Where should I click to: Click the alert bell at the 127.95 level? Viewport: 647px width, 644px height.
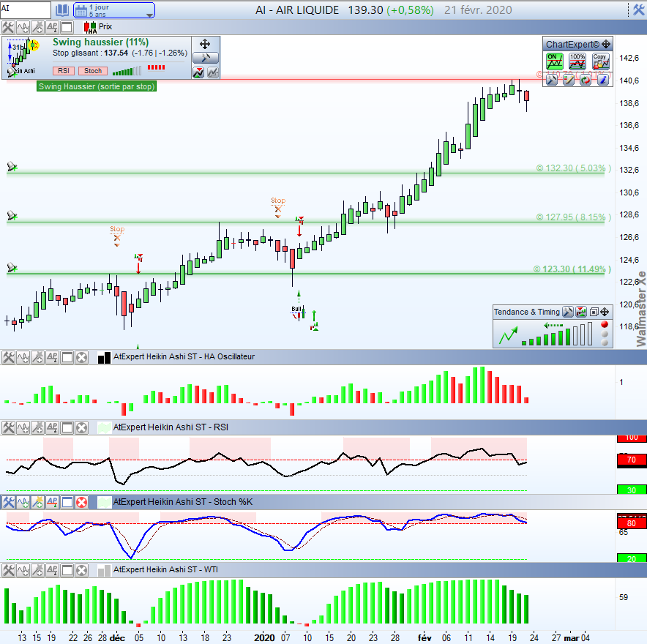point(12,216)
